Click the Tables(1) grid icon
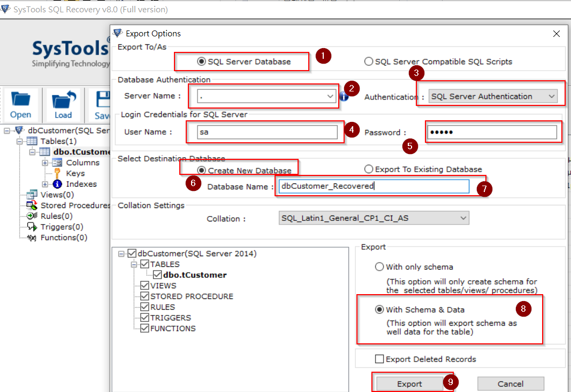571x392 pixels. pos(32,141)
